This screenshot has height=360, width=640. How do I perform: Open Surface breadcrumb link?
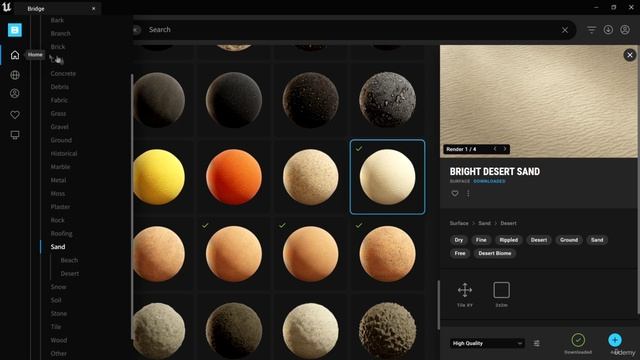pyautogui.click(x=459, y=223)
